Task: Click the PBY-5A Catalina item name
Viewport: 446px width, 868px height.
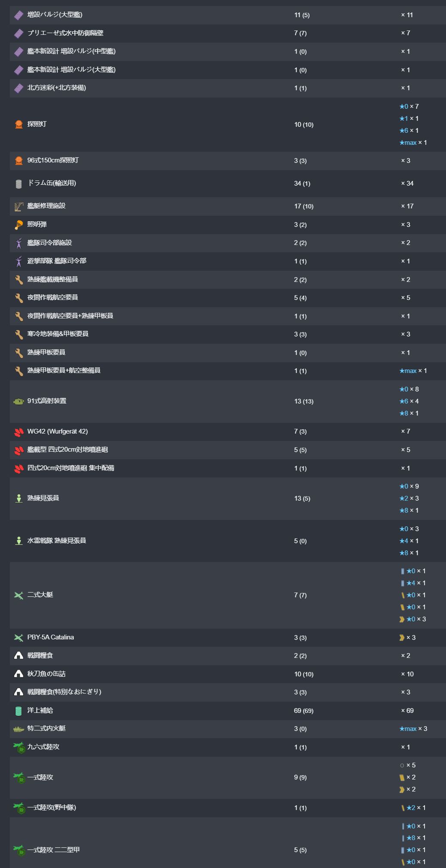Action: coord(51,637)
